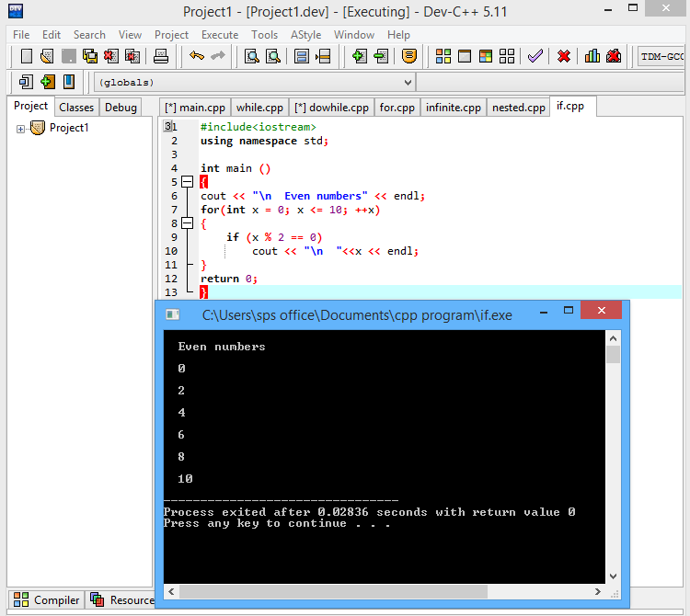Viewport: 690px width, 616px height.
Task: Click the console window system menu icon
Action: [x=173, y=314]
